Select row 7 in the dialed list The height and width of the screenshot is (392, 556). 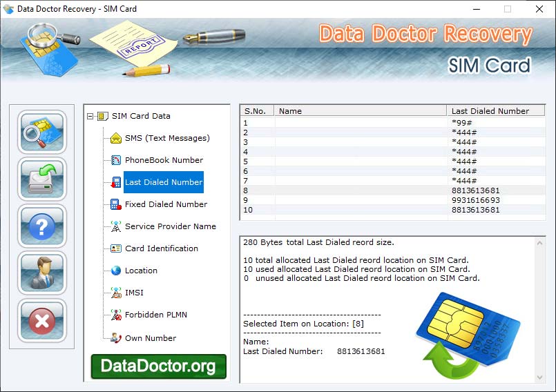pos(392,181)
